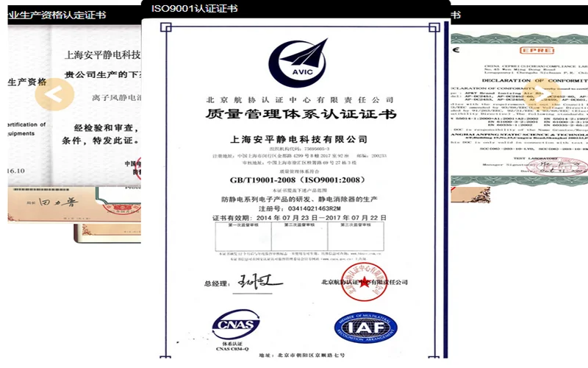This screenshot has height=368, width=588.
Task: Click the 第三次监督审核 audit box
Action: pyautogui.click(x=356, y=236)
